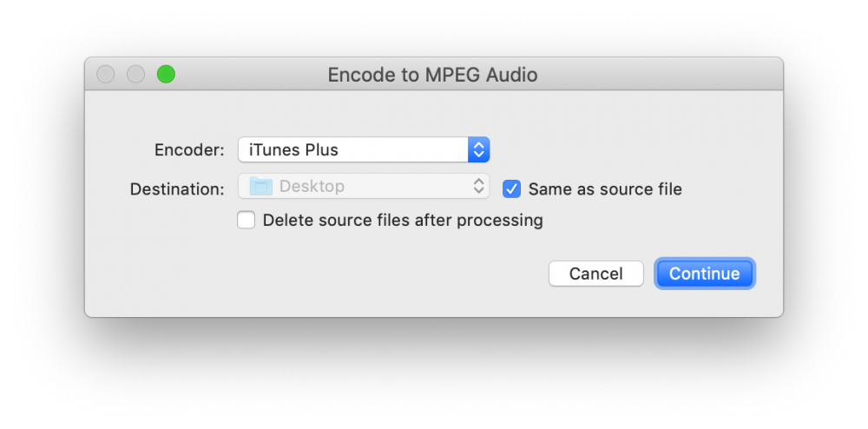Viewport: 868px width, 429px height.
Task: Click the Desktop folder icon in Destination
Action: click(x=260, y=186)
